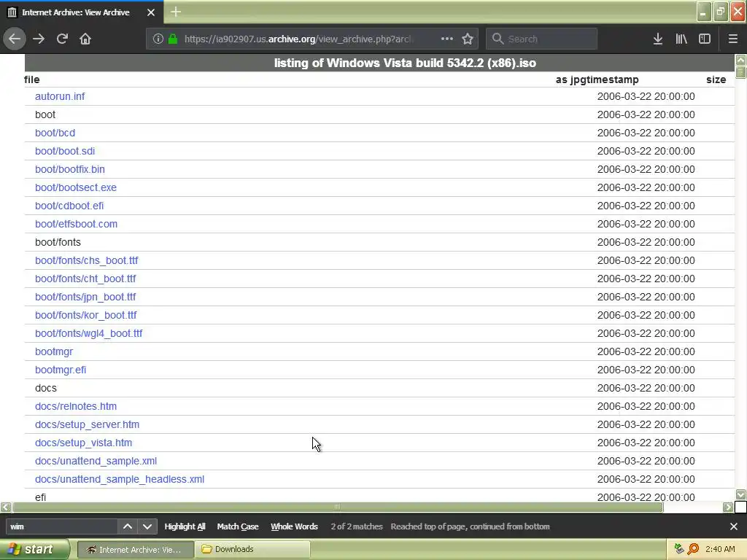Find previous match arrow in find bar
Image resolution: width=747 pixels, height=560 pixels.
coord(128,526)
